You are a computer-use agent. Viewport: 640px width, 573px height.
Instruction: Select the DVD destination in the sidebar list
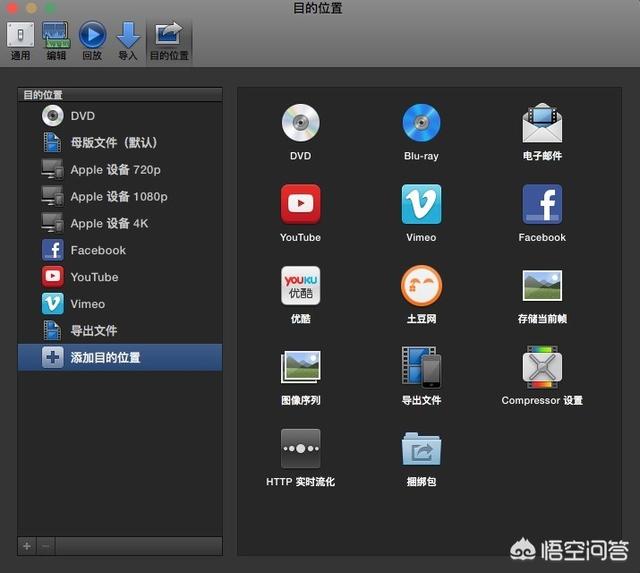(120, 116)
